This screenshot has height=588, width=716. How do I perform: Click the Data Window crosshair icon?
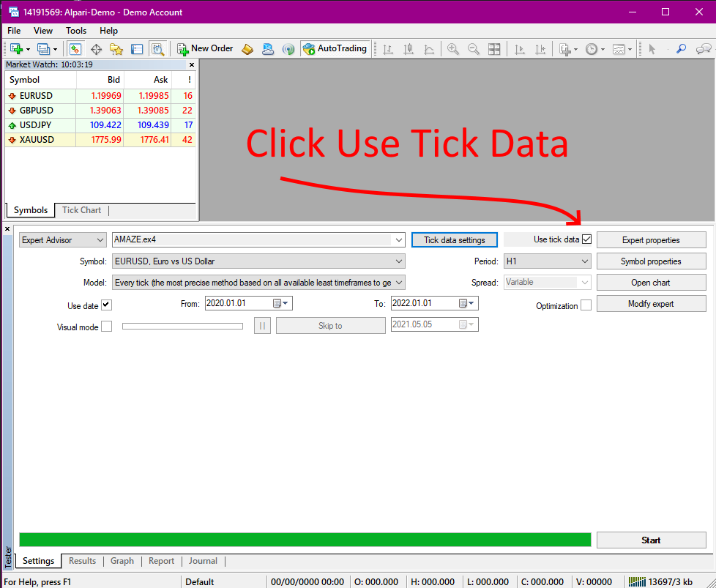click(96, 49)
